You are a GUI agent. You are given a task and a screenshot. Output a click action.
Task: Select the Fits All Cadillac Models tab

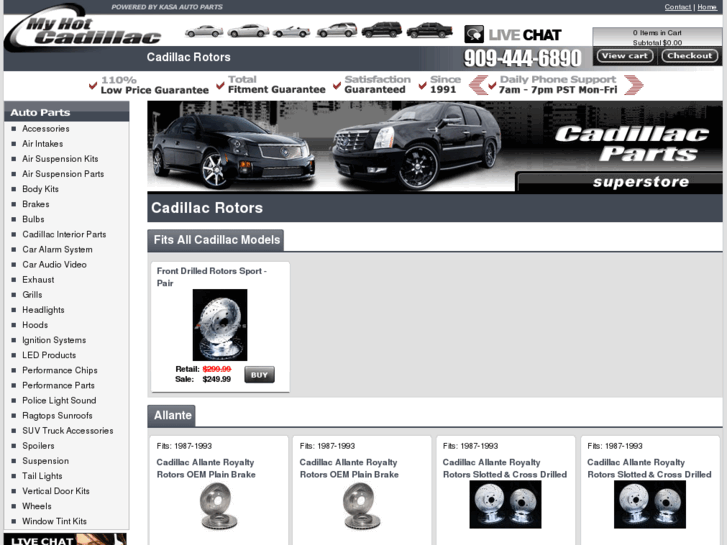pyautogui.click(x=216, y=240)
